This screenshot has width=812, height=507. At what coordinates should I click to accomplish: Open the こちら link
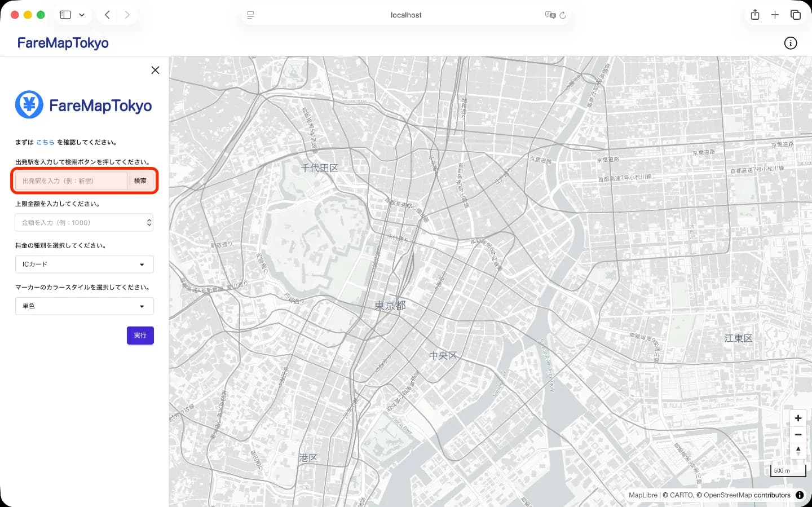pos(45,142)
